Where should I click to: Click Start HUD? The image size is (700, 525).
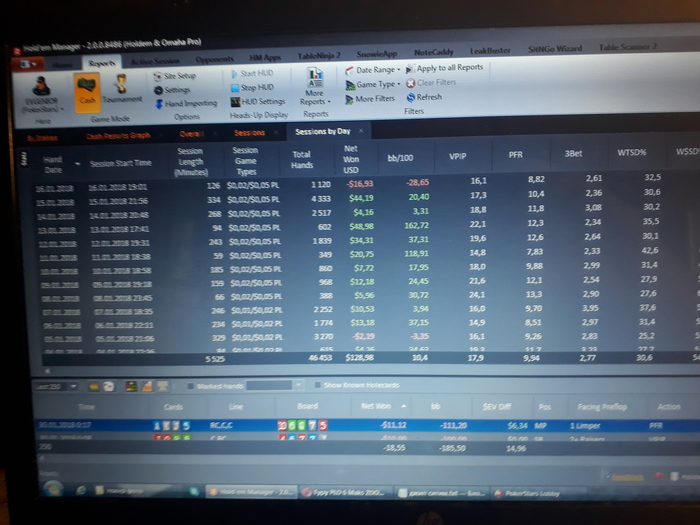point(252,74)
